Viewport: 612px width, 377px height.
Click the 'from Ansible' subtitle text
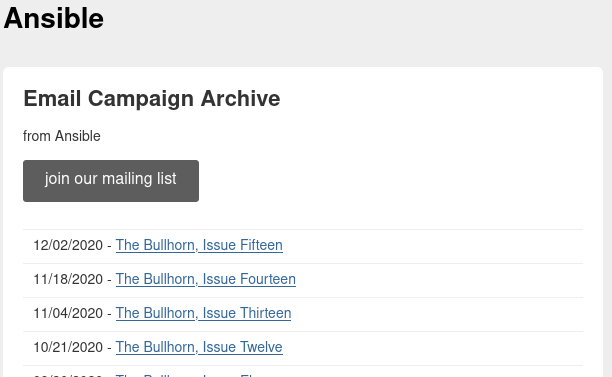[62, 136]
